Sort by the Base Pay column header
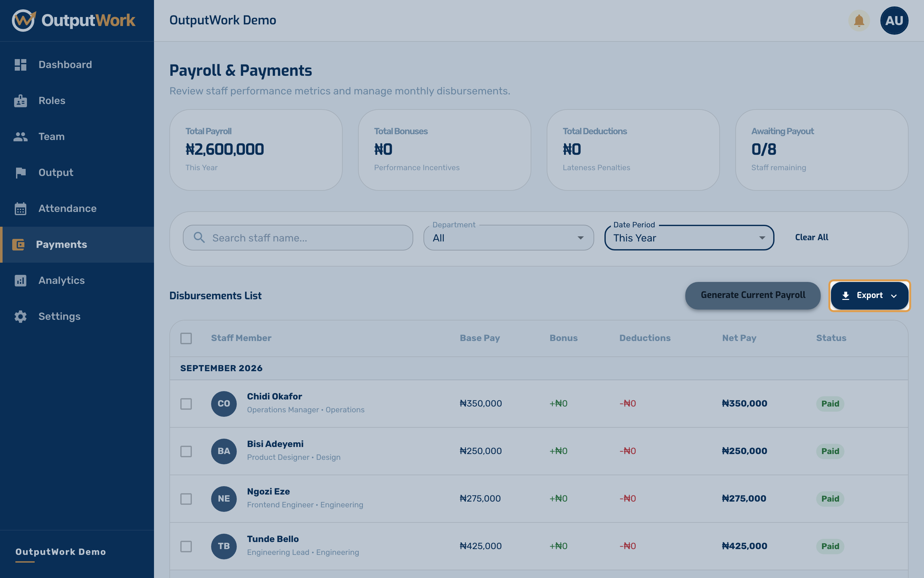The height and width of the screenshot is (578, 924). [x=480, y=338]
